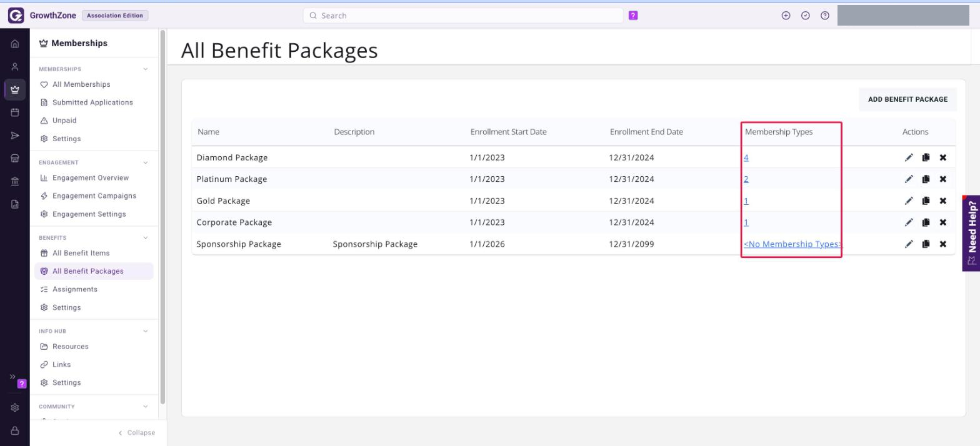This screenshot has height=446, width=980.
Task: Edit the Diamond Package with pencil icon
Action: point(909,157)
